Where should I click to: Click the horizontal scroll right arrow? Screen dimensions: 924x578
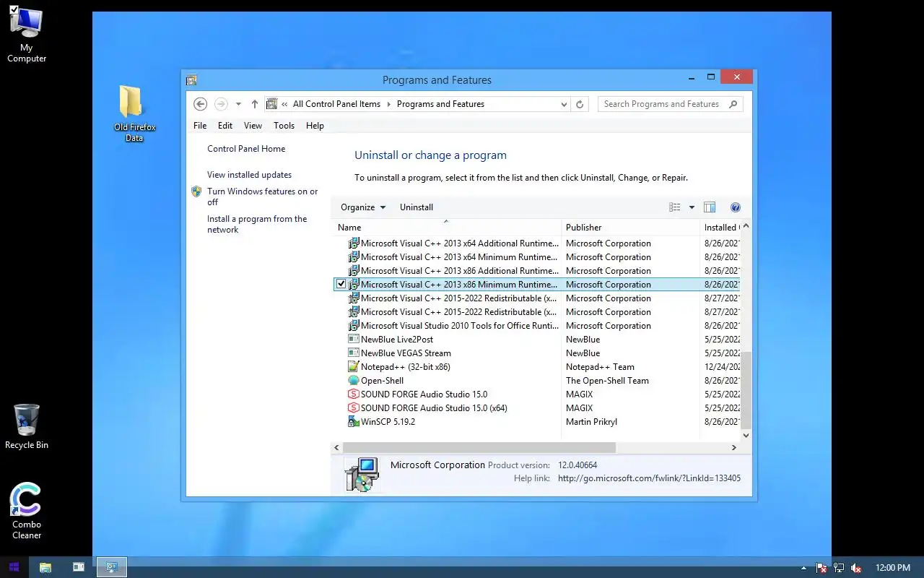734,448
